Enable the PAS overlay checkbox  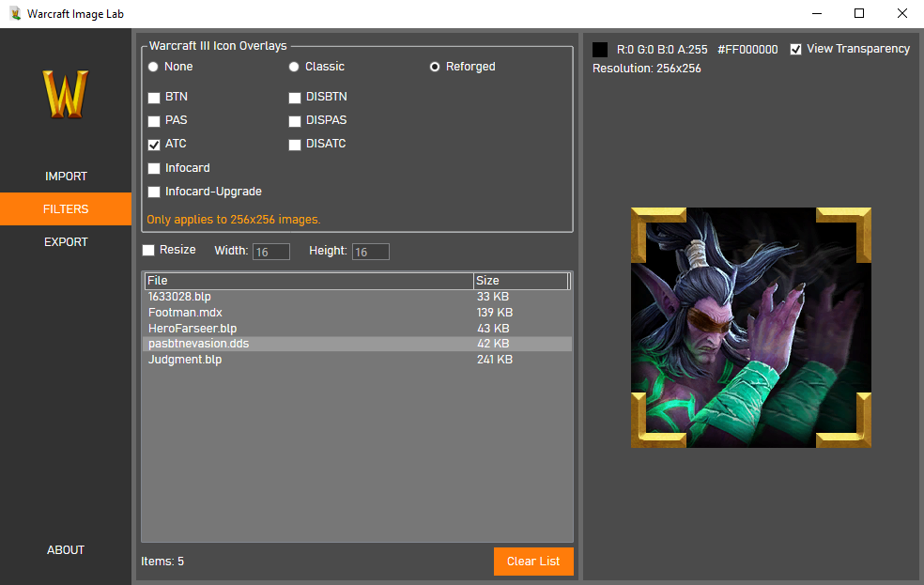click(154, 121)
